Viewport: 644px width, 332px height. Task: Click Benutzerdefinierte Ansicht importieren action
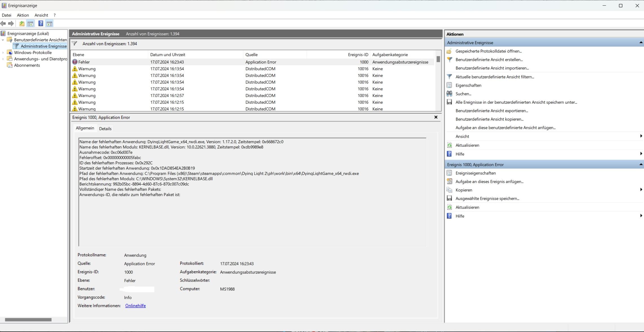point(492,68)
